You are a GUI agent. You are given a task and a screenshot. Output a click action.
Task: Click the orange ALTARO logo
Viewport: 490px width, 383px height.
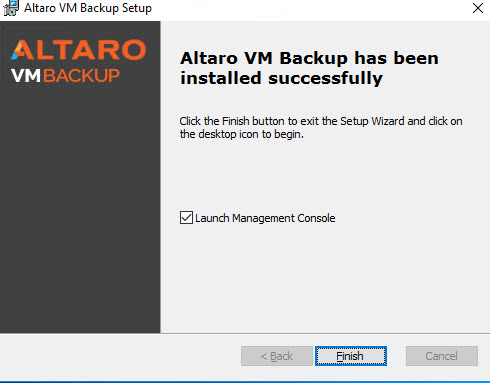tap(79, 50)
